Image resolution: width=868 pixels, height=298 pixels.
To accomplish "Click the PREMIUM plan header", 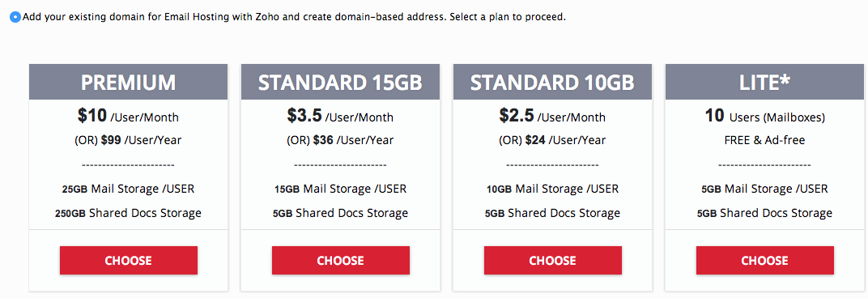I will click(x=129, y=82).
